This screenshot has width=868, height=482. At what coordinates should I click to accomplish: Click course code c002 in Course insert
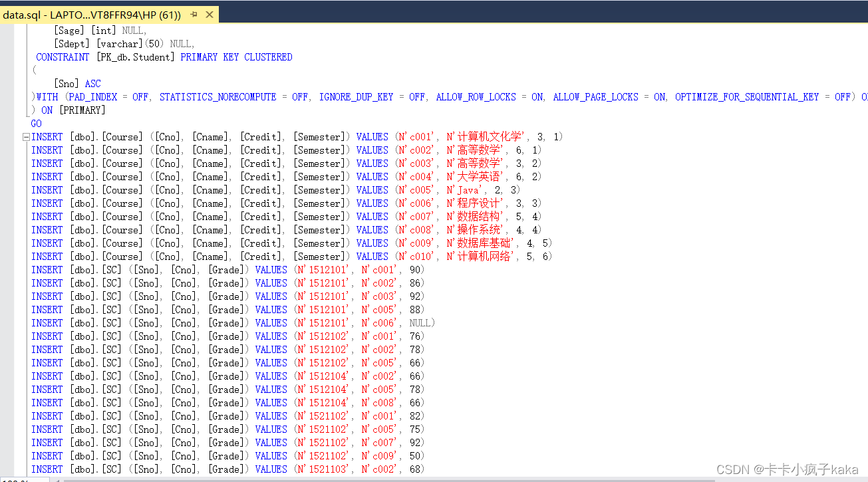pos(420,150)
